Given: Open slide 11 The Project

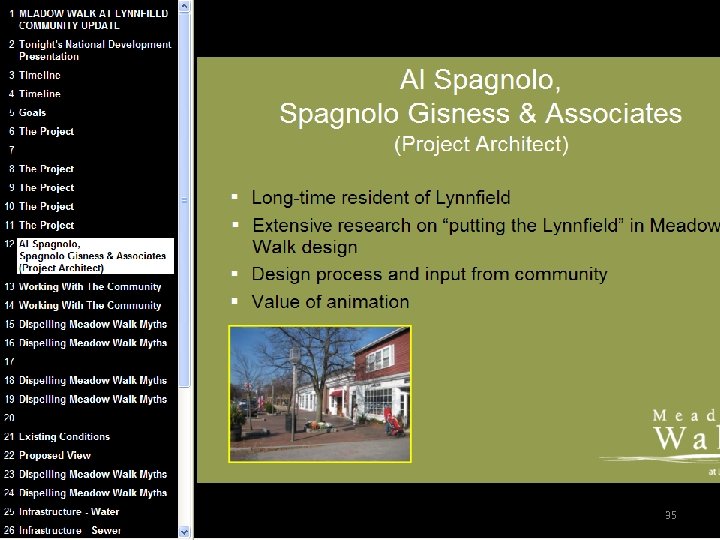Looking at the screenshot, I should click(46, 225).
